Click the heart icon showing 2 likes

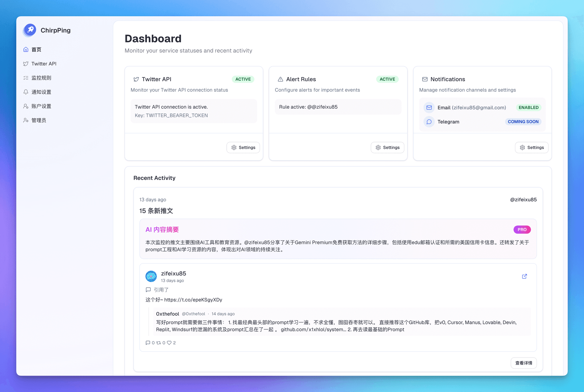point(169,343)
